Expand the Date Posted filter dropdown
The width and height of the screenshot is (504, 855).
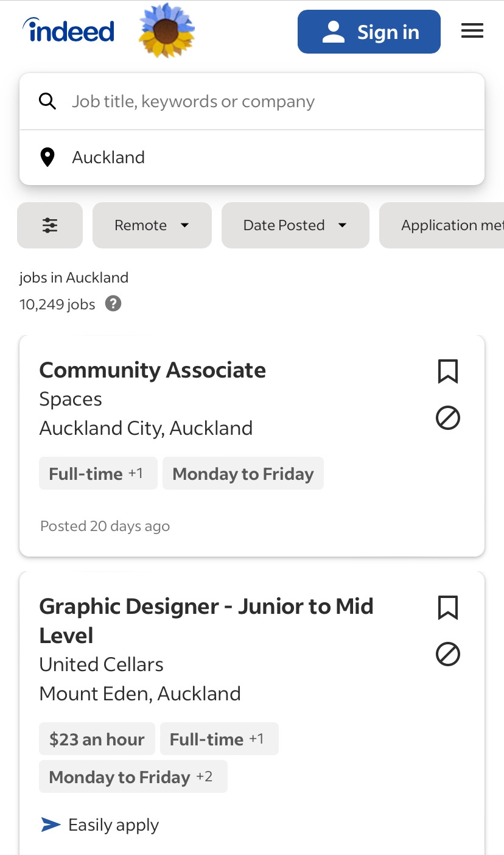tap(295, 225)
